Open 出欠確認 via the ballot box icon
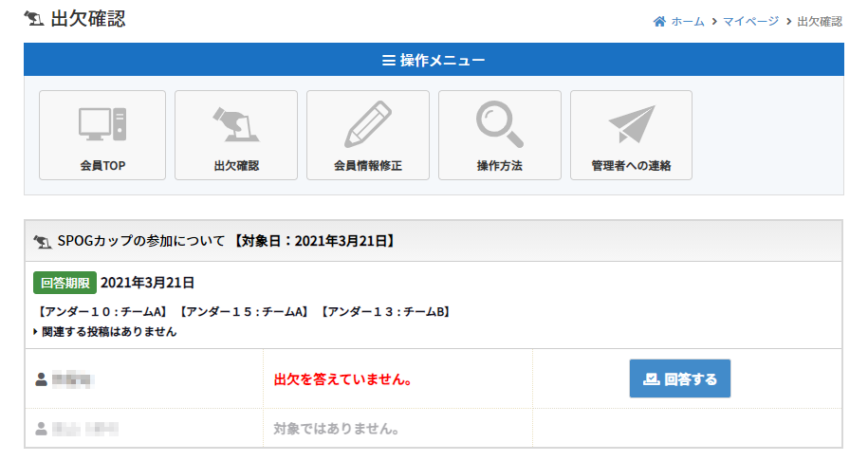The height and width of the screenshot is (461, 868). coord(235,124)
